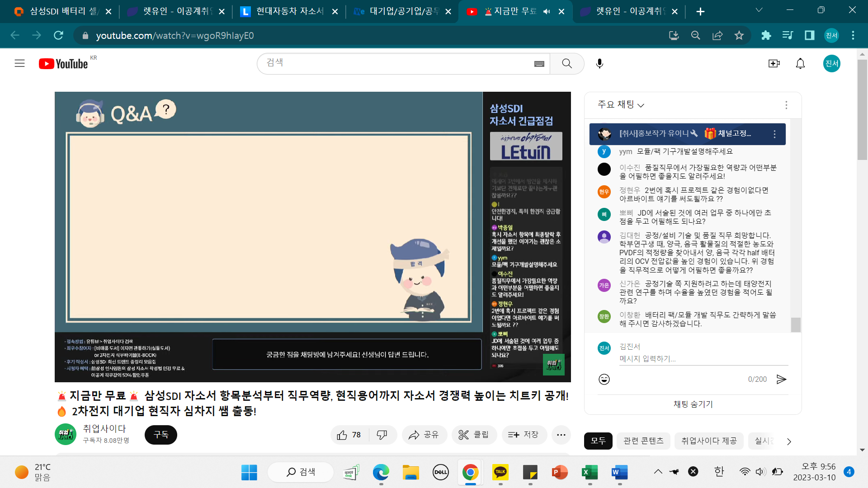Open Word from taskbar

[619, 472]
